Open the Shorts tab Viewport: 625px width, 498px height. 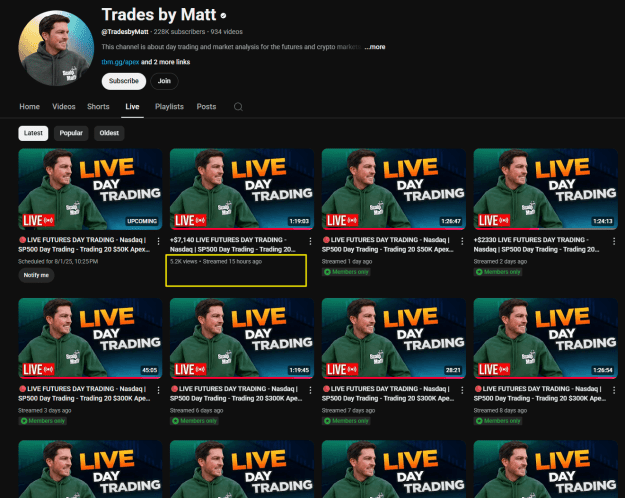(x=98, y=106)
